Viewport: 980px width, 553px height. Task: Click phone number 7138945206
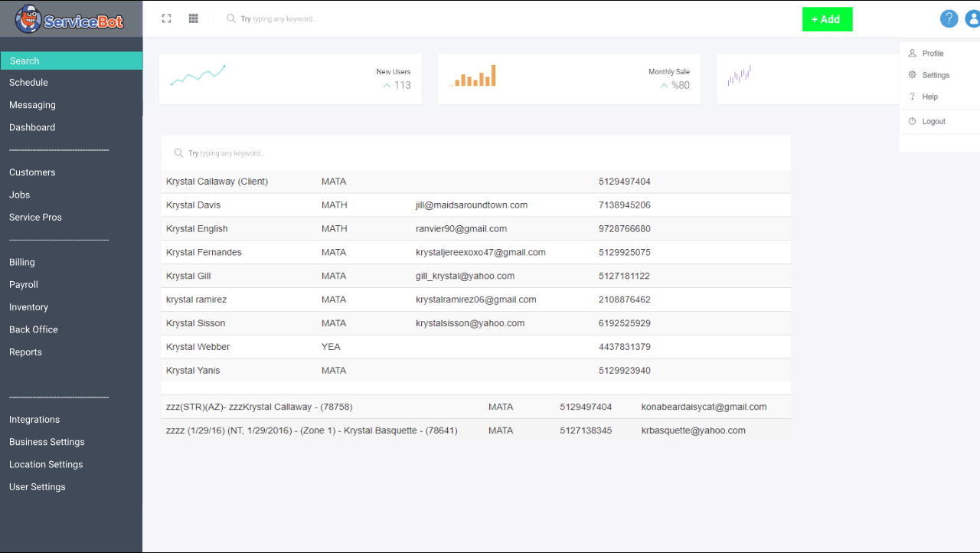click(x=625, y=205)
